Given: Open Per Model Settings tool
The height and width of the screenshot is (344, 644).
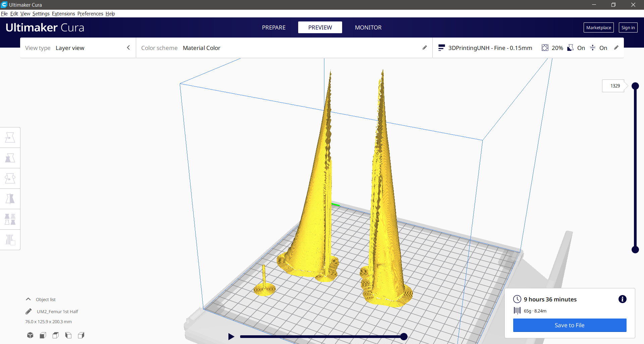Looking at the screenshot, I should pos(10,219).
